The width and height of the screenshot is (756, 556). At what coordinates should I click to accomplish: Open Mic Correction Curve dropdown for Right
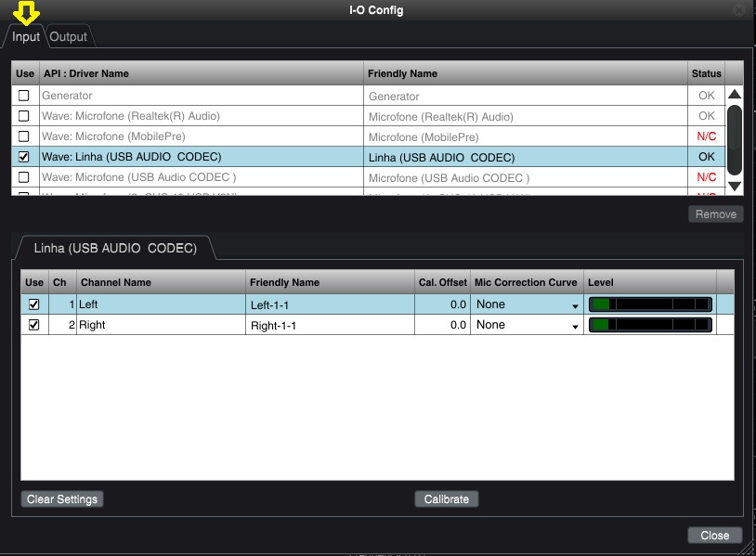[x=527, y=325]
